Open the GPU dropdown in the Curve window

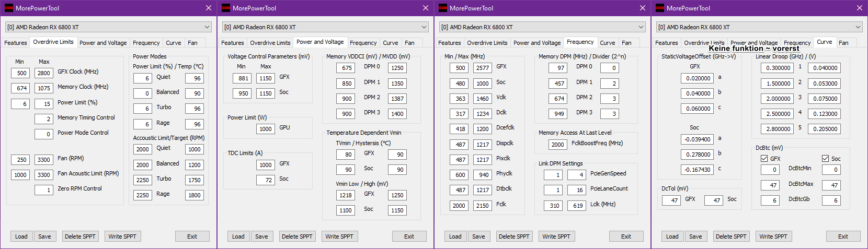click(x=759, y=27)
